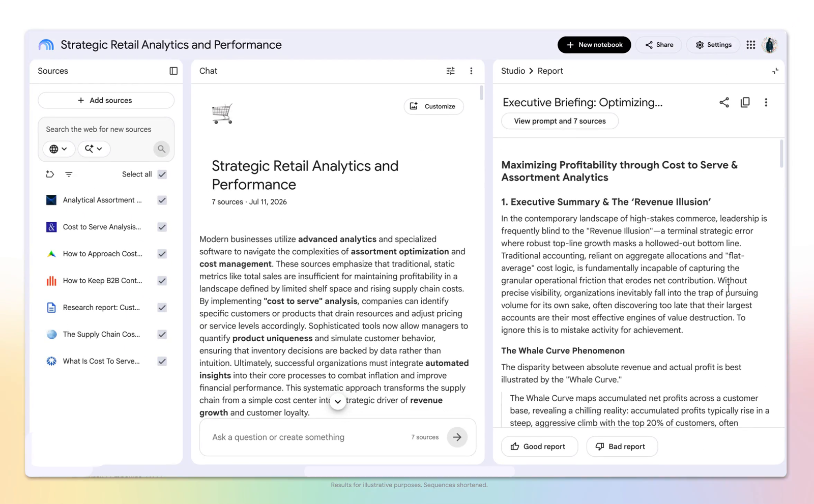
Task: Open report three-dot options menu
Action: coord(766,102)
